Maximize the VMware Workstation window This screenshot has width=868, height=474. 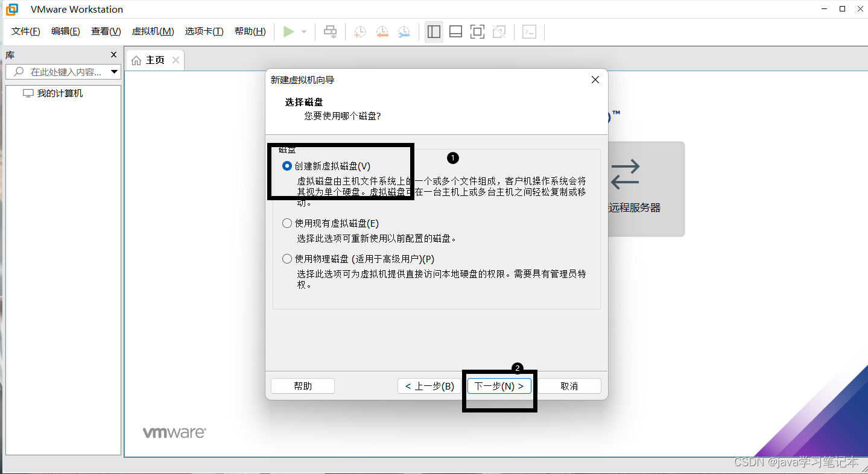843,9
